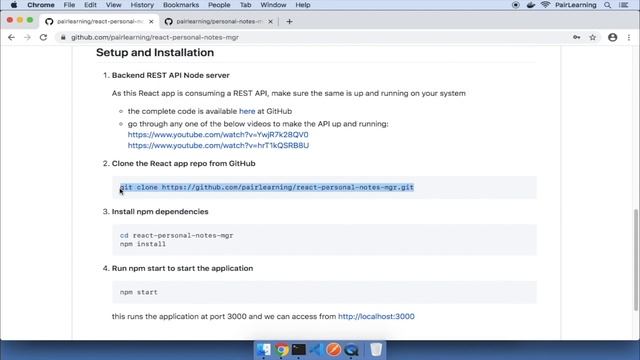Open the File menu
This screenshot has height=360, width=640.
(x=69, y=5)
